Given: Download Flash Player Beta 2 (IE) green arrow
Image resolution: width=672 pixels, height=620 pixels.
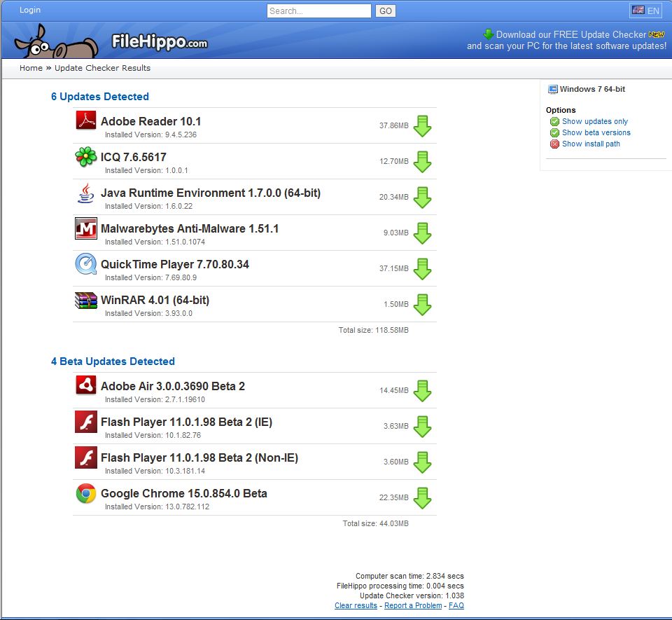Looking at the screenshot, I should [422, 427].
